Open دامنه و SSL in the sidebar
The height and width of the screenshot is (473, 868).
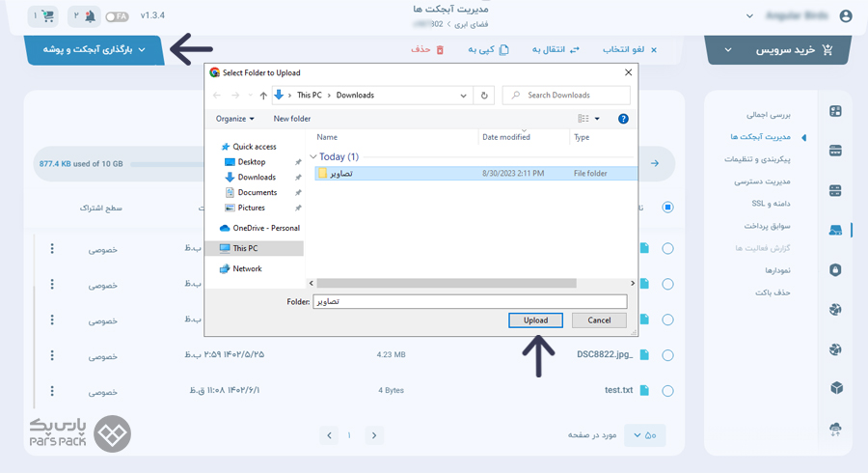pyautogui.click(x=772, y=204)
